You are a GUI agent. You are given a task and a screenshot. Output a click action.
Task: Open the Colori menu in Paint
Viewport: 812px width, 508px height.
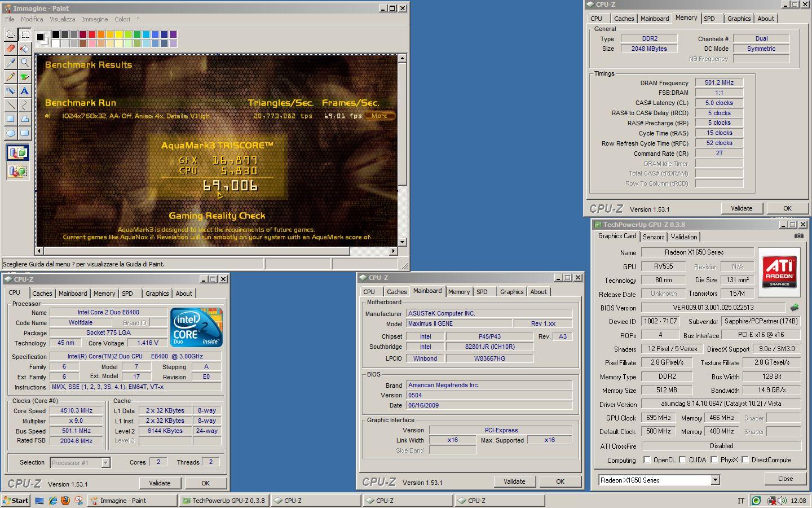pos(122,19)
